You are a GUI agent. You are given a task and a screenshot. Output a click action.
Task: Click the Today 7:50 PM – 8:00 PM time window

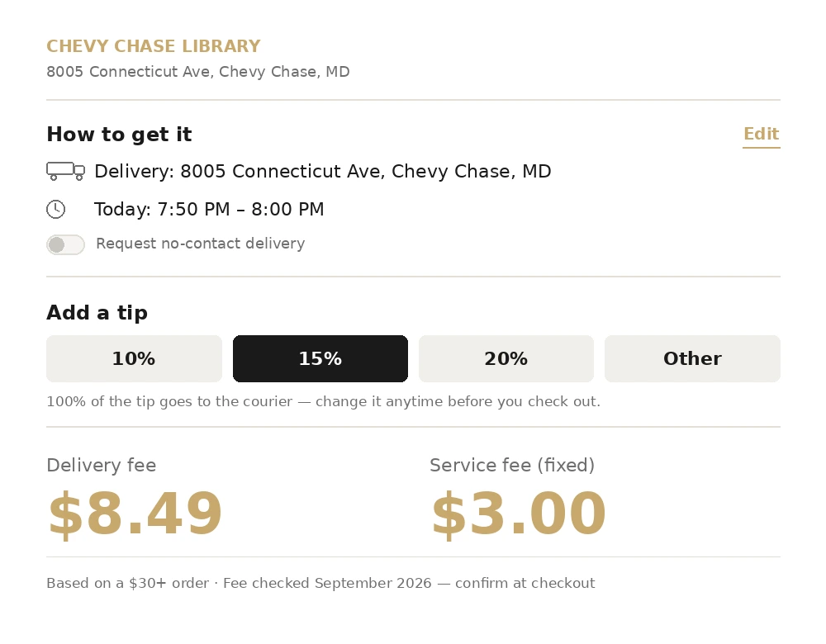pyautogui.click(x=209, y=209)
